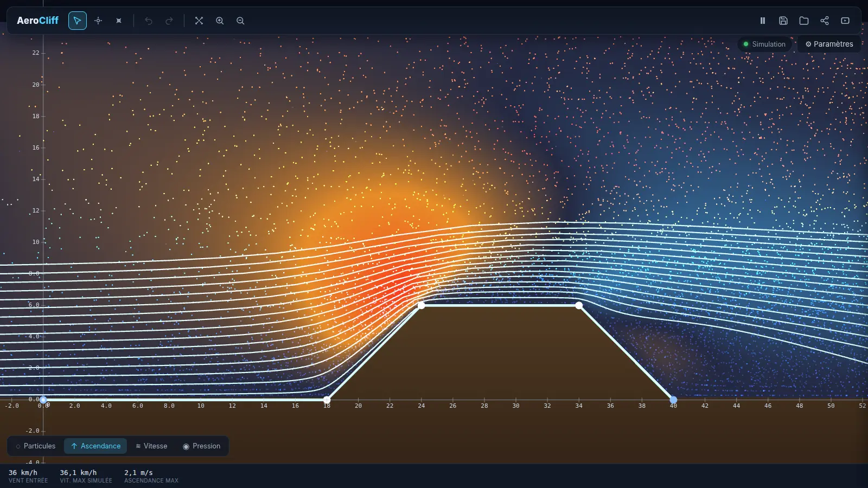This screenshot has height=488, width=868.
Task: Open a saved profile folder
Action: [804, 21]
